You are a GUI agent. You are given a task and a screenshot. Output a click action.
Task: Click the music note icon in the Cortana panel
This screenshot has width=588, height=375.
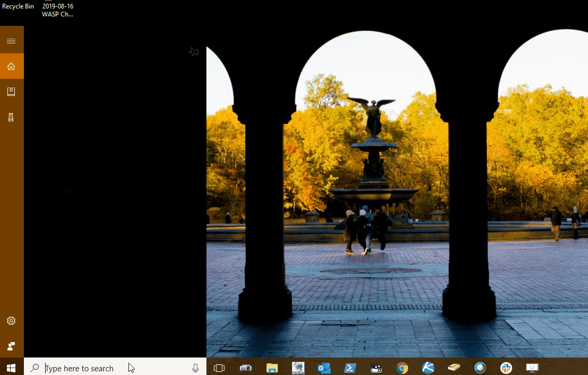[x=194, y=51]
